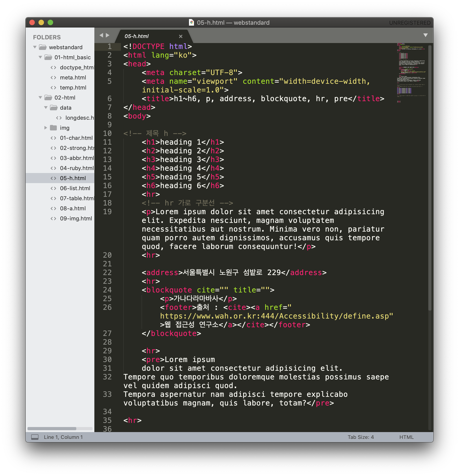Click the side bar toggle icon in status bar

point(35,437)
